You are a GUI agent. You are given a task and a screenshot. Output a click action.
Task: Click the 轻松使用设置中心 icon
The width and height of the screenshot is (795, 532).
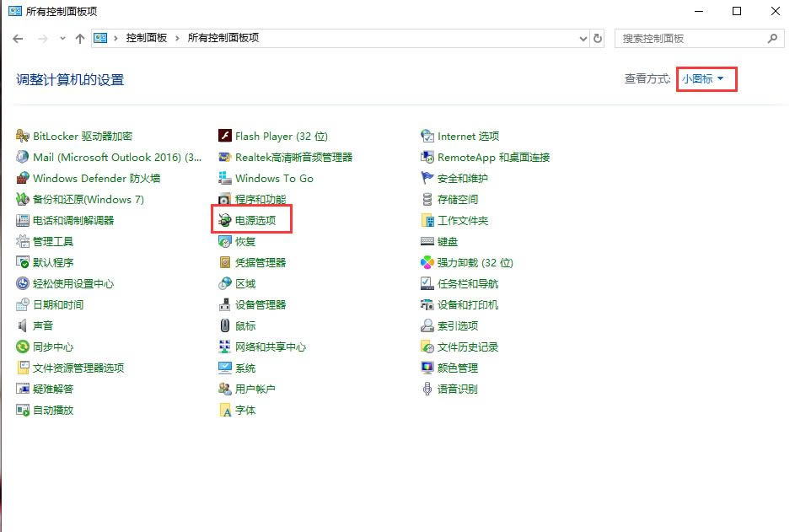[x=22, y=283]
